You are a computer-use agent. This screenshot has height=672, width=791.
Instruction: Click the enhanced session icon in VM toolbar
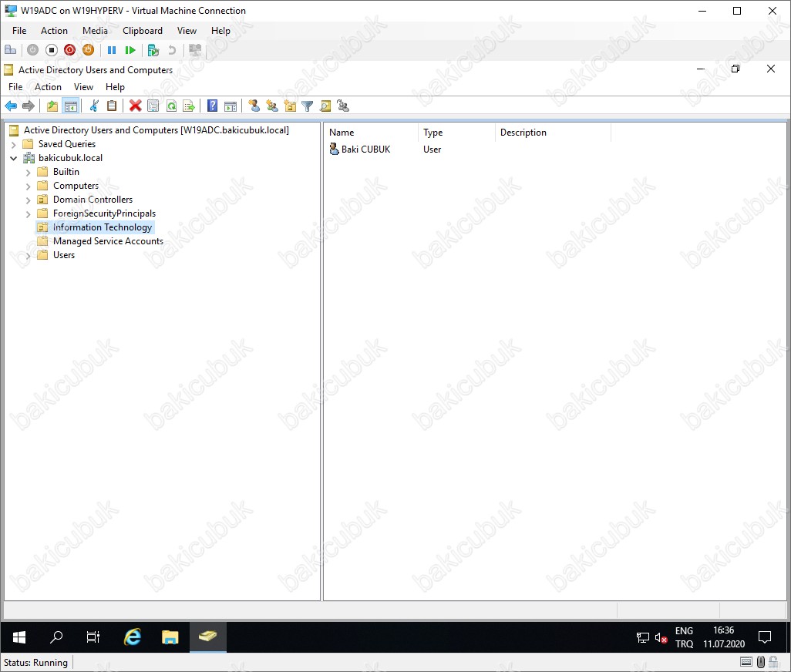click(195, 50)
